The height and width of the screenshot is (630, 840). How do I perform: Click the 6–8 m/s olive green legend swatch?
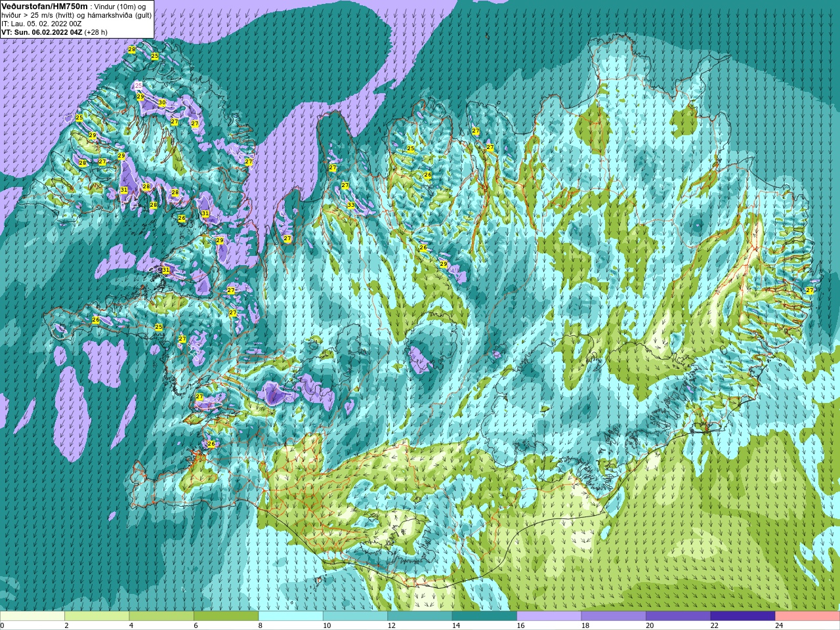(x=226, y=616)
